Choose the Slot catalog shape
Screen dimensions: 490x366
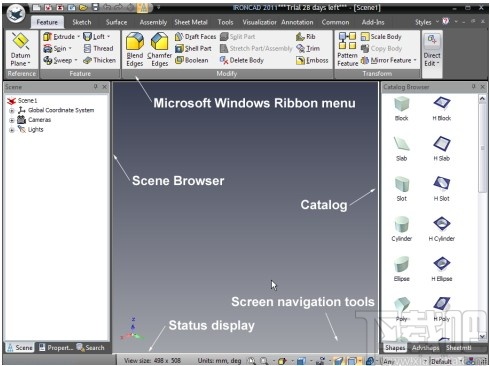[401, 189]
